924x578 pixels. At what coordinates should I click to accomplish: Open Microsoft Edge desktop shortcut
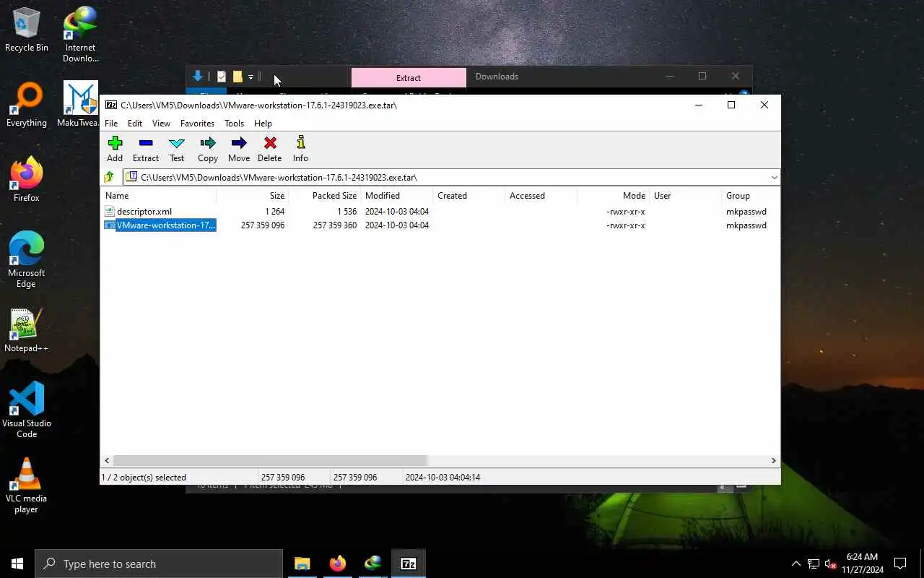(x=27, y=260)
